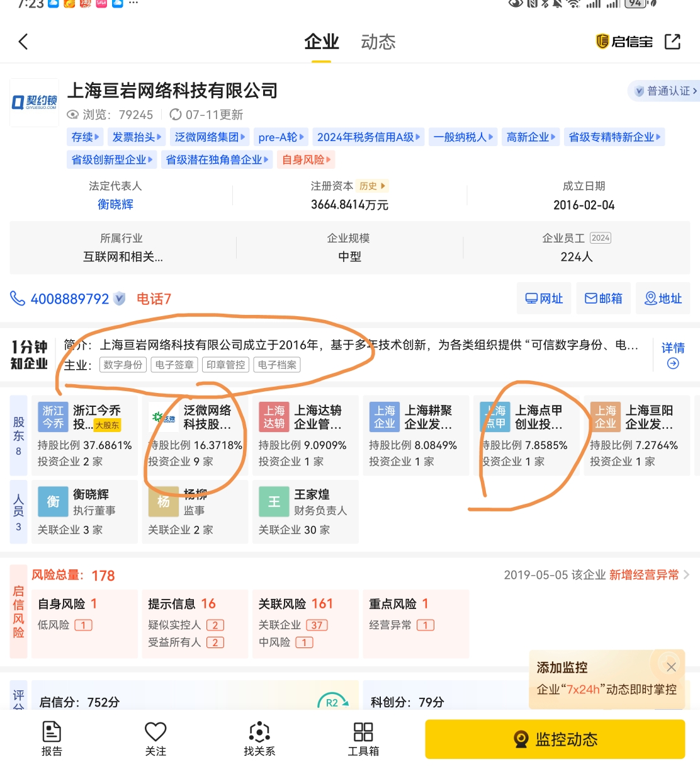The image size is (700, 769).
Task: Open the 股东 8 side tab
Action: (x=18, y=435)
